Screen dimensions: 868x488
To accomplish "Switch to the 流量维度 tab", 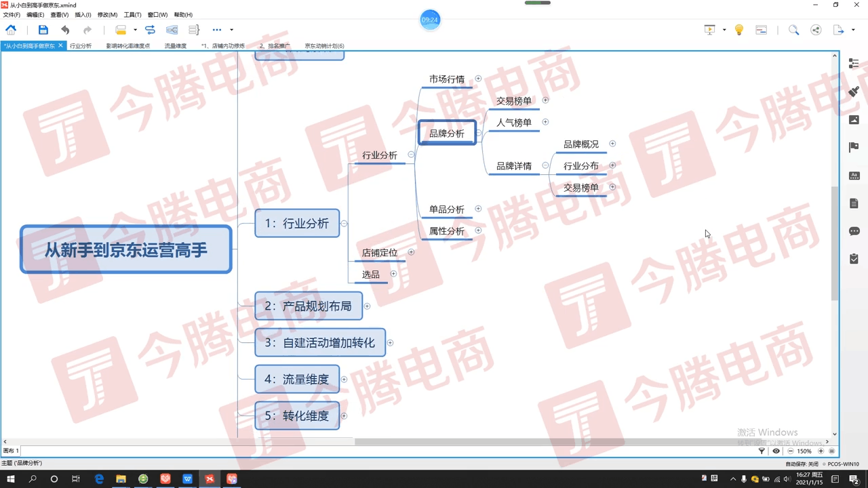I will pos(176,46).
